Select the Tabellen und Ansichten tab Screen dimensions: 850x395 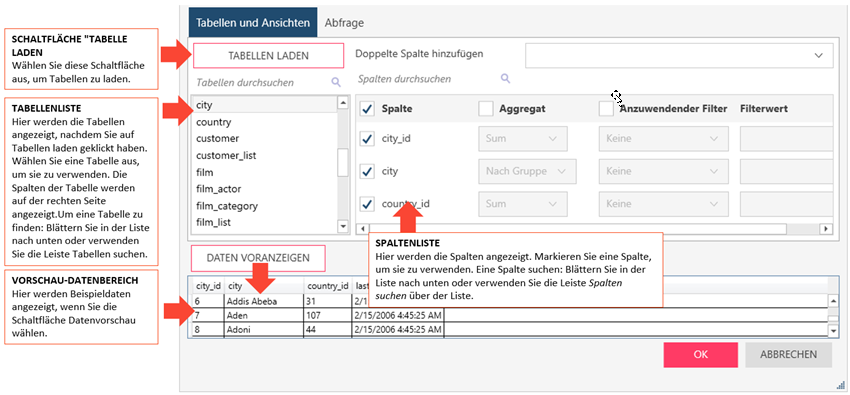coord(253,23)
